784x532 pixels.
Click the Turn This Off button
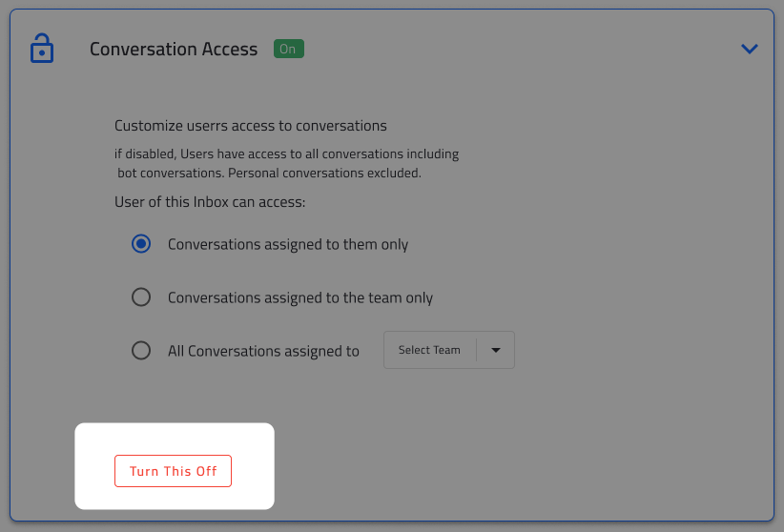pos(173,471)
